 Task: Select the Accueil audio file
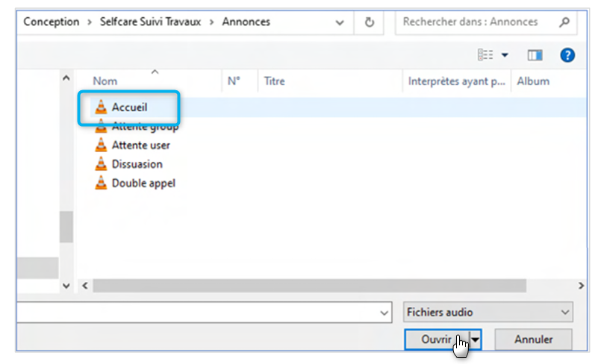(129, 107)
